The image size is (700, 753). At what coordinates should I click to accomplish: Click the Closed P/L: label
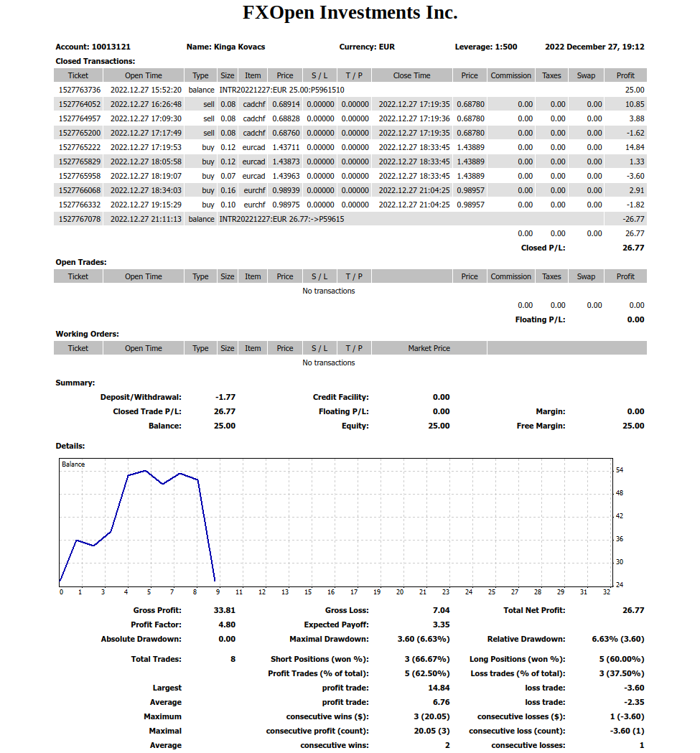click(x=543, y=248)
